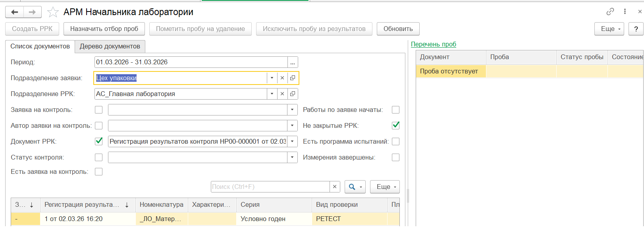This screenshot has width=644, height=229.
Task: Click the Статус пробы column header
Action: (582, 57)
